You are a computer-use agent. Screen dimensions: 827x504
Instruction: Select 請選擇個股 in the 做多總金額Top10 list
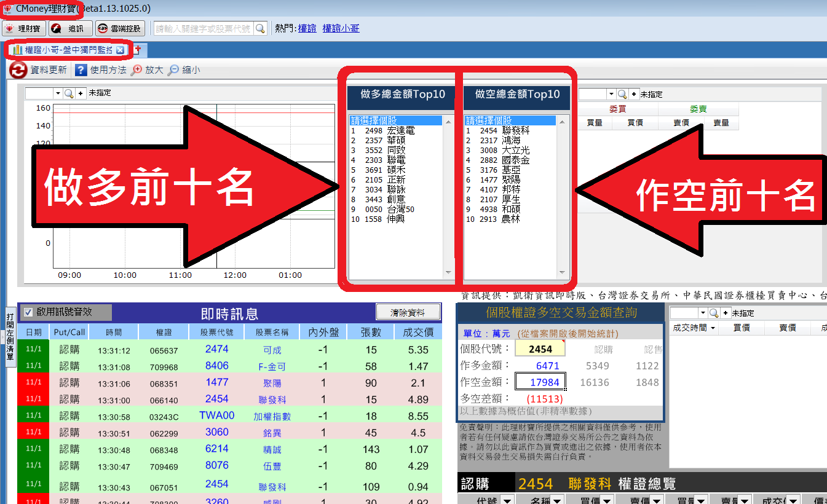394,119
